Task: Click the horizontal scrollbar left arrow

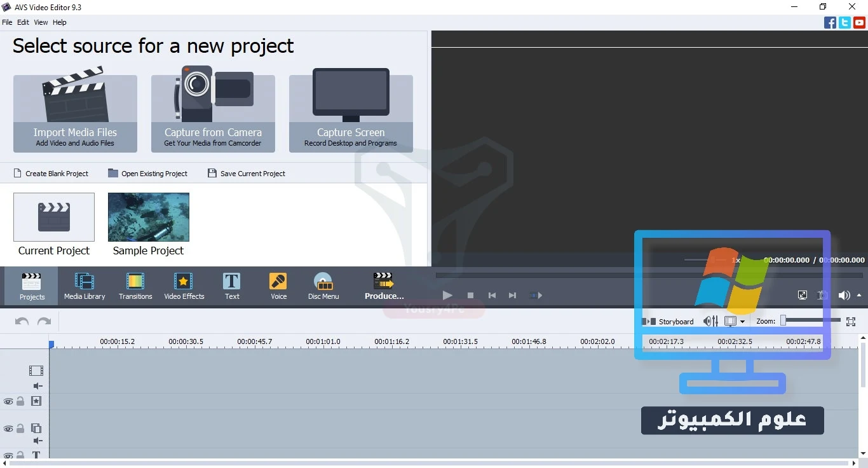Action: pyautogui.click(x=4, y=464)
